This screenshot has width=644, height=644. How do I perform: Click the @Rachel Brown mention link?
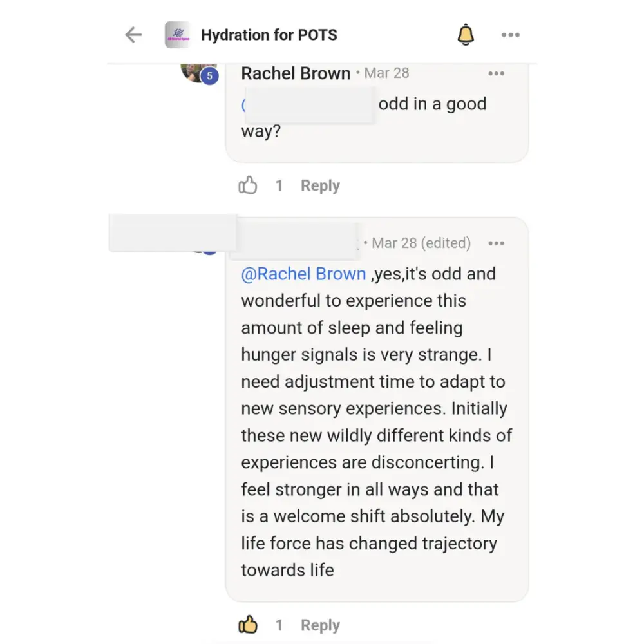click(x=303, y=274)
